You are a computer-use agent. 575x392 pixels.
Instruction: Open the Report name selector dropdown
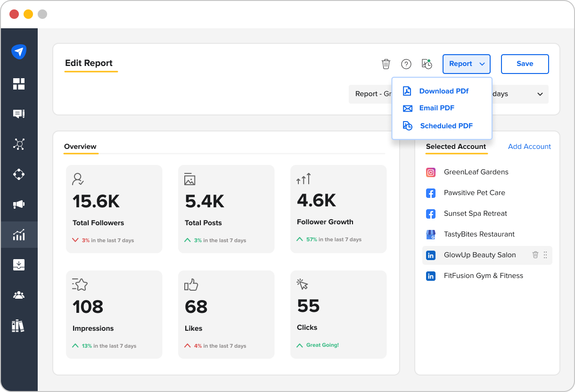[370, 94]
